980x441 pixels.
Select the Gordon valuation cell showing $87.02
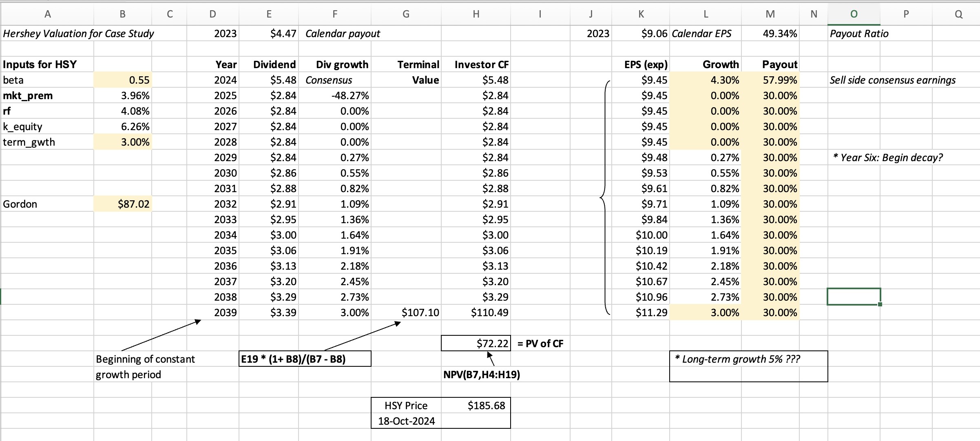[x=122, y=204]
